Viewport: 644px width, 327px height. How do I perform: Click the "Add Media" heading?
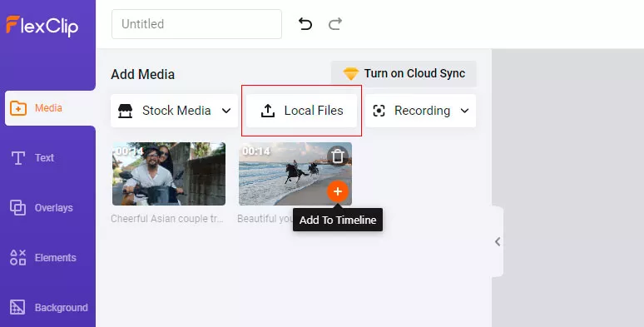point(143,74)
